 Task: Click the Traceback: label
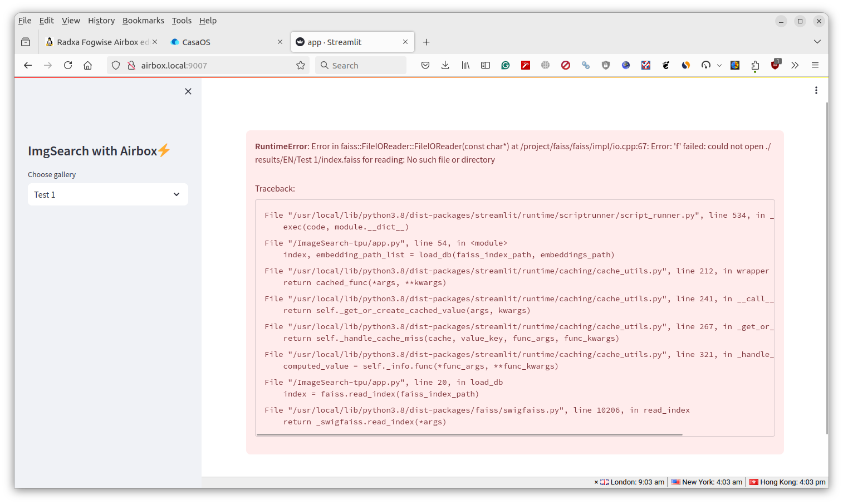point(275,189)
